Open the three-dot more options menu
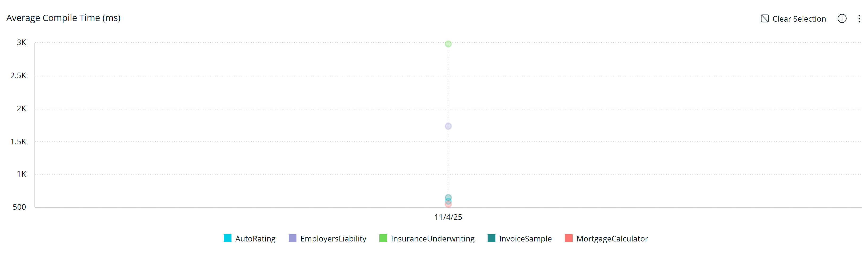The image size is (868, 254). (x=859, y=19)
